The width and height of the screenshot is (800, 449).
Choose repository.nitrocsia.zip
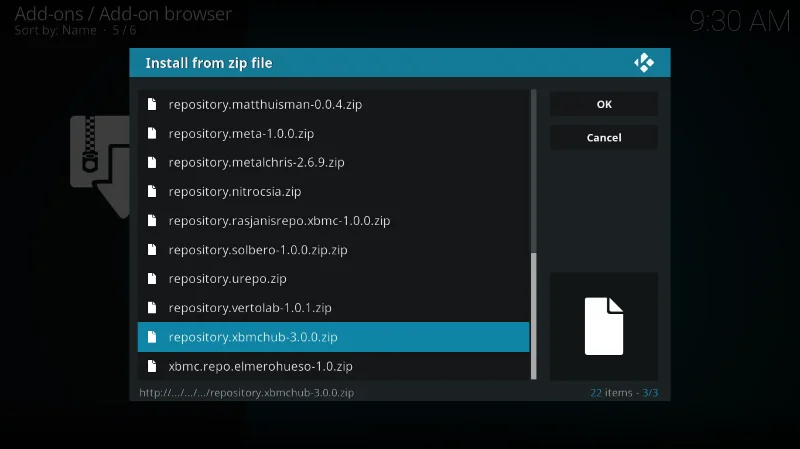333,191
